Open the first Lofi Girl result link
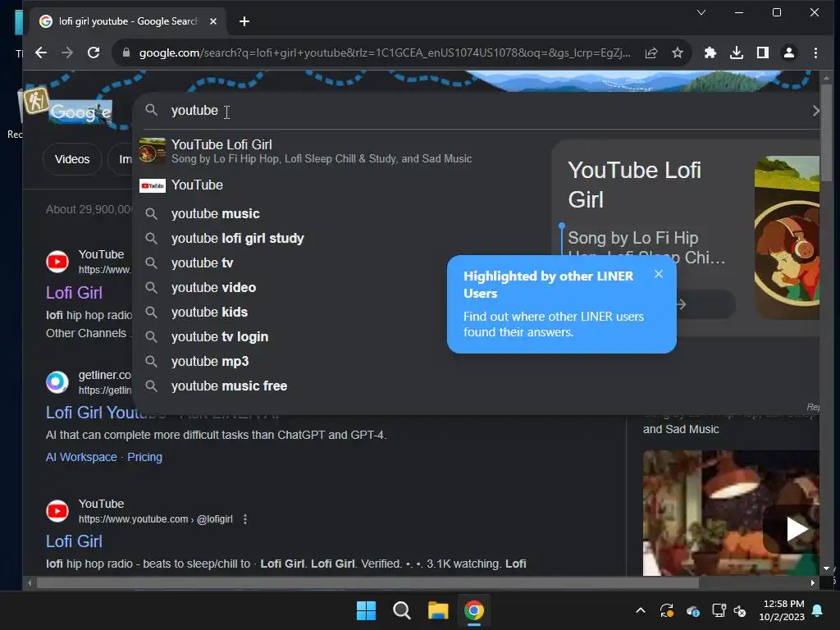The width and height of the screenshot is (840, 630). tap(74, 293)
